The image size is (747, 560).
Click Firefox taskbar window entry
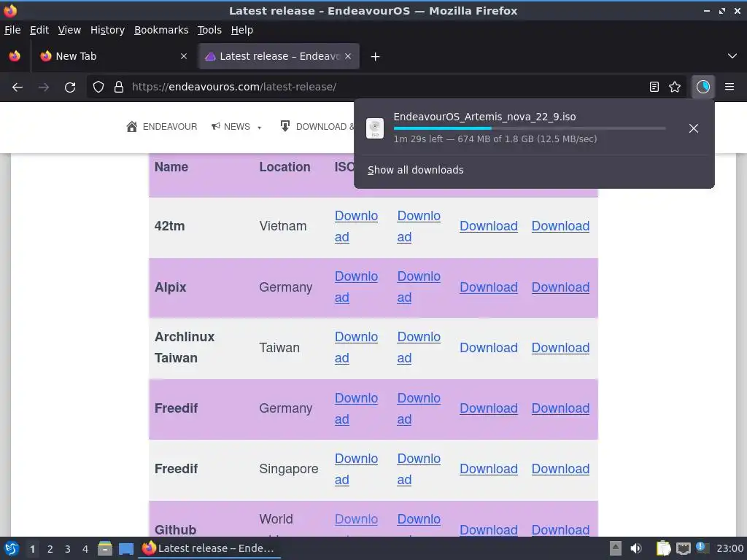(x=209, y=548)
